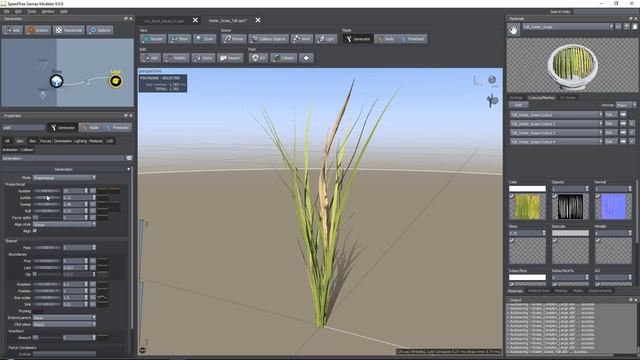The image size is (640, 360).
Task: Select Freehand mode in the viewport toolbar
Action: 412,39
